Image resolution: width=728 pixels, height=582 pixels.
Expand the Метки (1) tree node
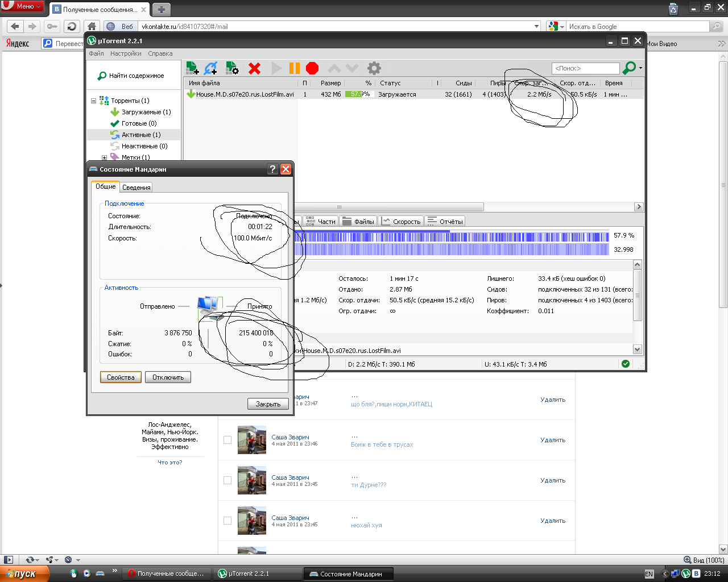[104, 157]
